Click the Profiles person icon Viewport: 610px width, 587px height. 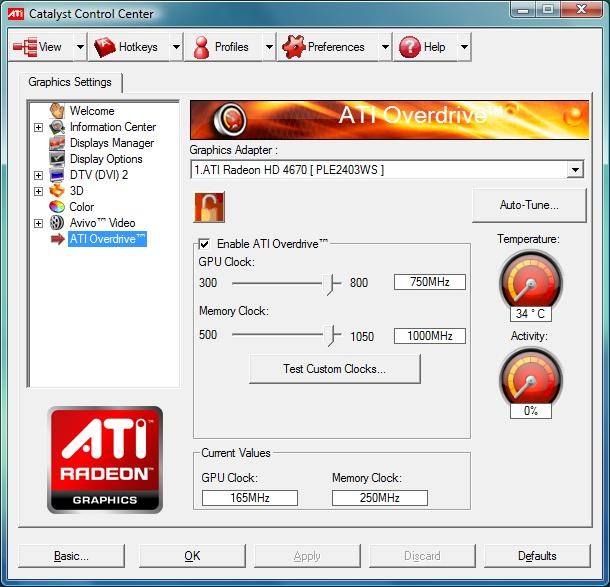click(x=201, y=47)
